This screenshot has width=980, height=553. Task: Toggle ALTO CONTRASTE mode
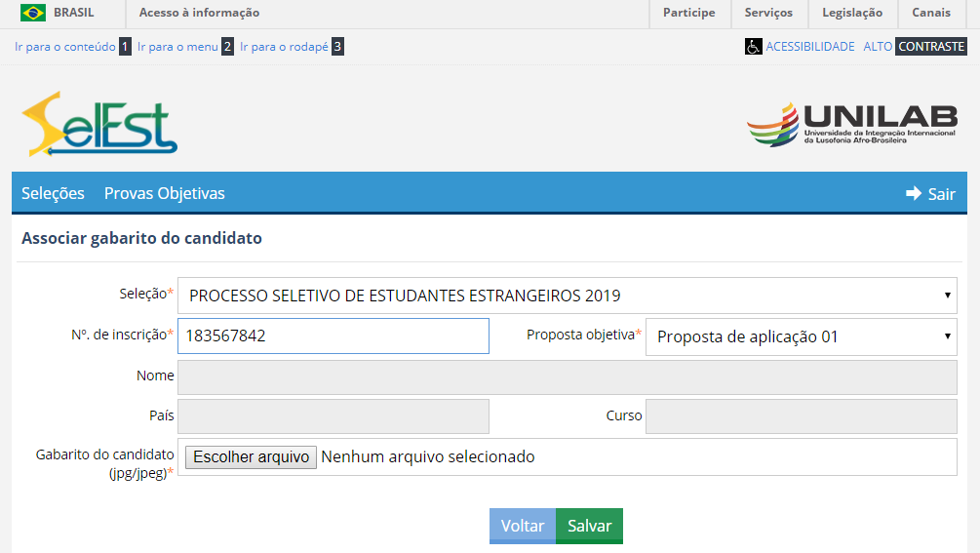[x=915, y=46]
